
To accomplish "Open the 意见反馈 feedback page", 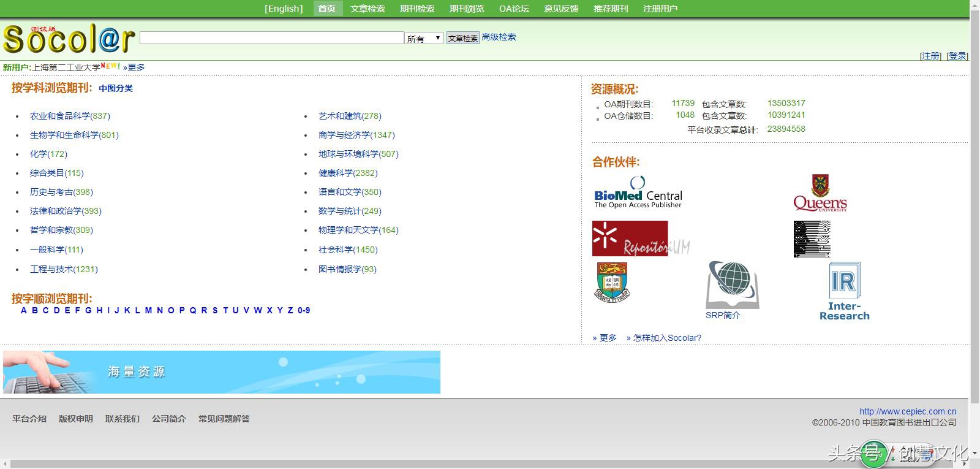I will coord(561,9).
